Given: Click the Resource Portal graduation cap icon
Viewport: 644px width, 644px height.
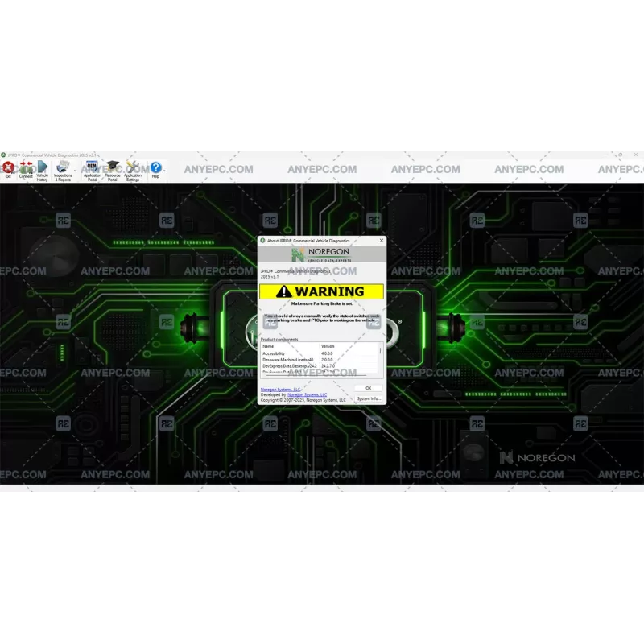Looking at the screenshot, I should pos(112,167).
